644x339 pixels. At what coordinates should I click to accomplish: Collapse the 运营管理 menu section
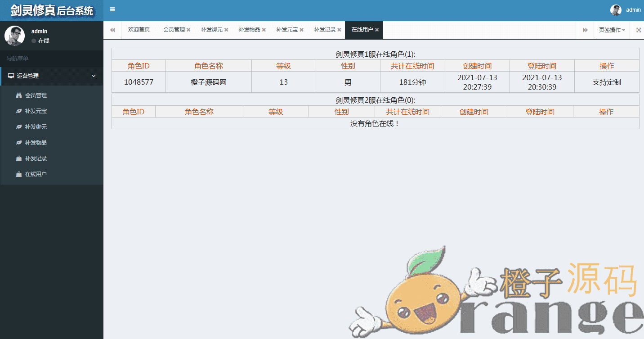(52, 76)
